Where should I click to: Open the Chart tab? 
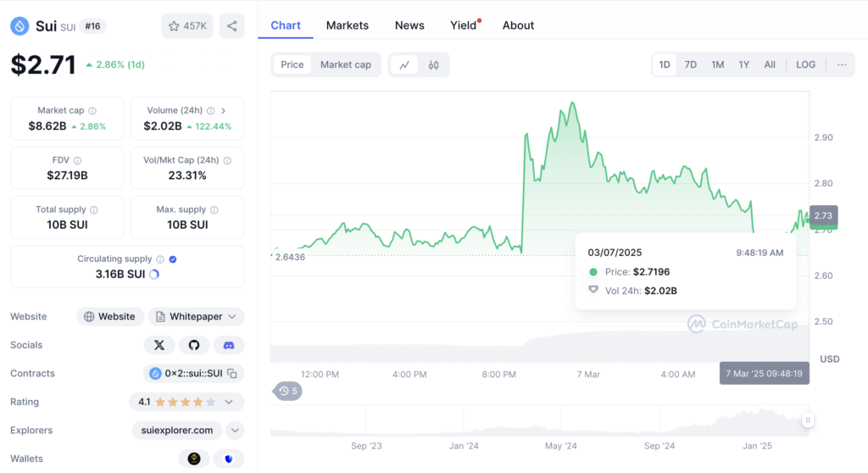click(286, 25)
